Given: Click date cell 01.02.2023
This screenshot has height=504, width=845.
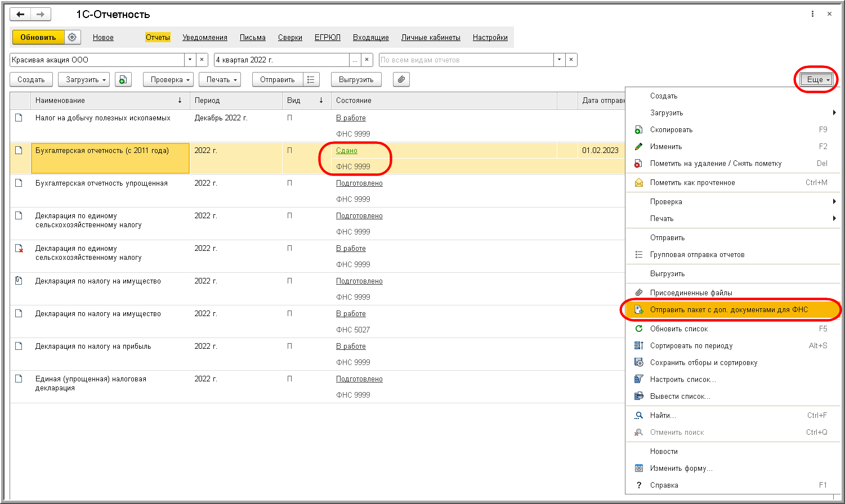Looking at the screenshot, I should 600,151.
